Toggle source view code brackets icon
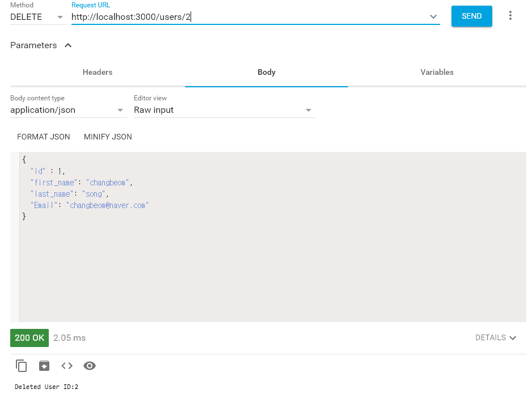Viewport: 532px width, 406px height. pyautogui.click(x=67, y=366)
